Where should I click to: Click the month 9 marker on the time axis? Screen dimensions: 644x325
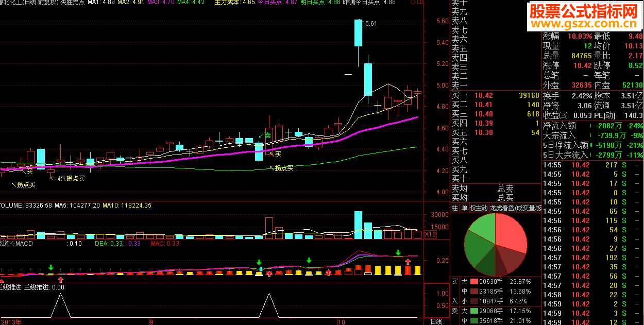tap(151, 321)
